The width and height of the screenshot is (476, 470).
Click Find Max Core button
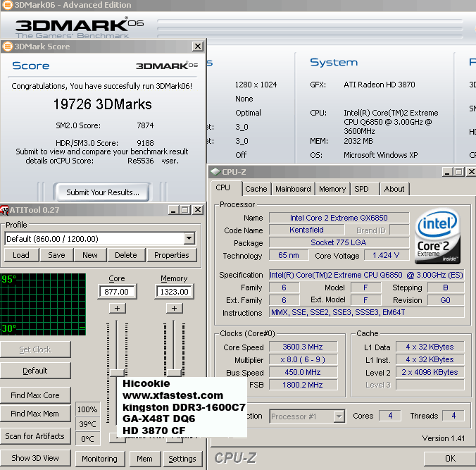click(35, 395)
